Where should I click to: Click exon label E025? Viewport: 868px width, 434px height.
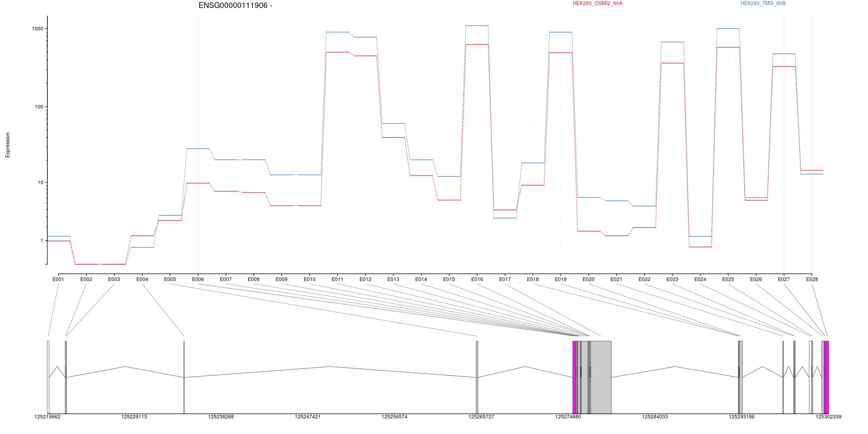pos(728,279)
